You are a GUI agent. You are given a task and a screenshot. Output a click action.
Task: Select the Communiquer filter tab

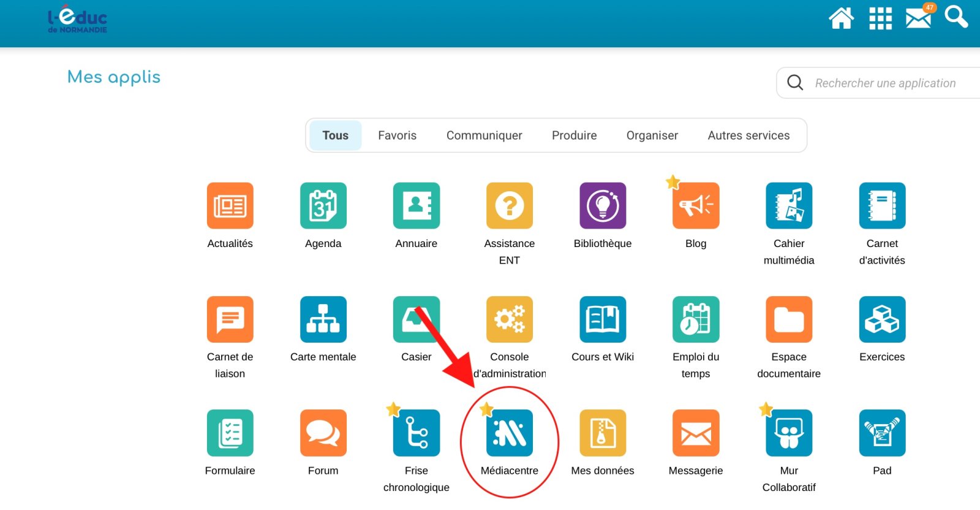[x=484, y=135]
